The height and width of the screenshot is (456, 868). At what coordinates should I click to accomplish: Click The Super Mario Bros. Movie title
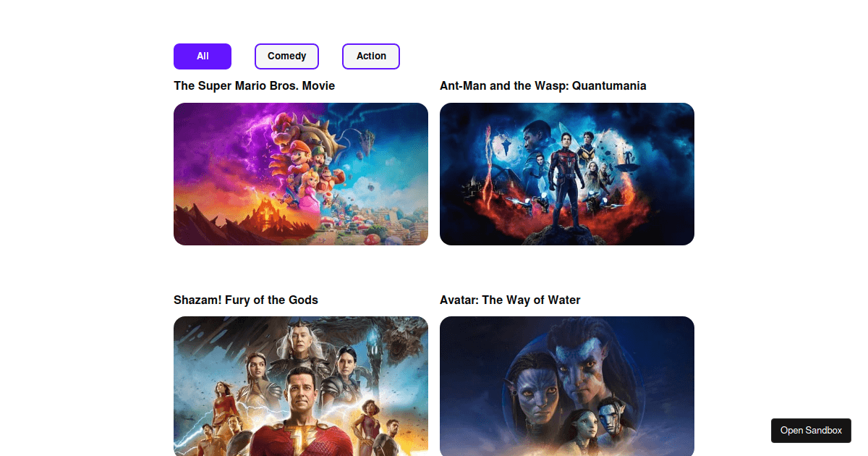255,85
